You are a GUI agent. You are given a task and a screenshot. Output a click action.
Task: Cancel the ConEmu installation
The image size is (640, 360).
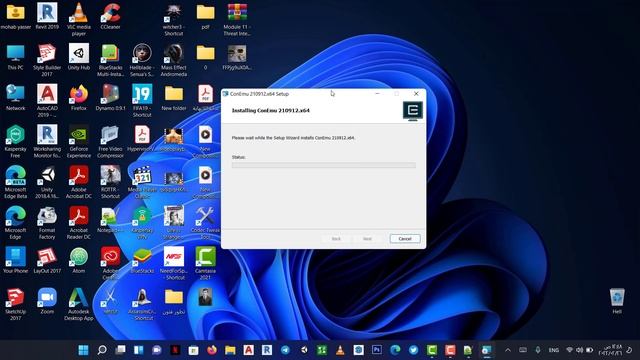click(x=404, y=238)
